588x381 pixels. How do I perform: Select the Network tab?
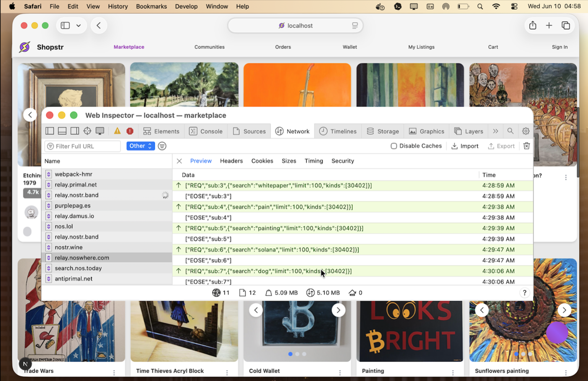(x=292, y=131)
